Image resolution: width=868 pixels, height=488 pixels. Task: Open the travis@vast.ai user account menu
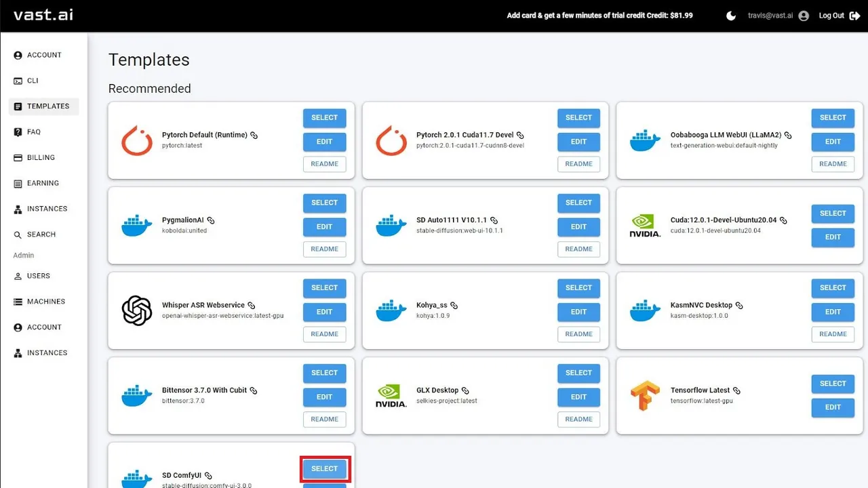(778, 16)
